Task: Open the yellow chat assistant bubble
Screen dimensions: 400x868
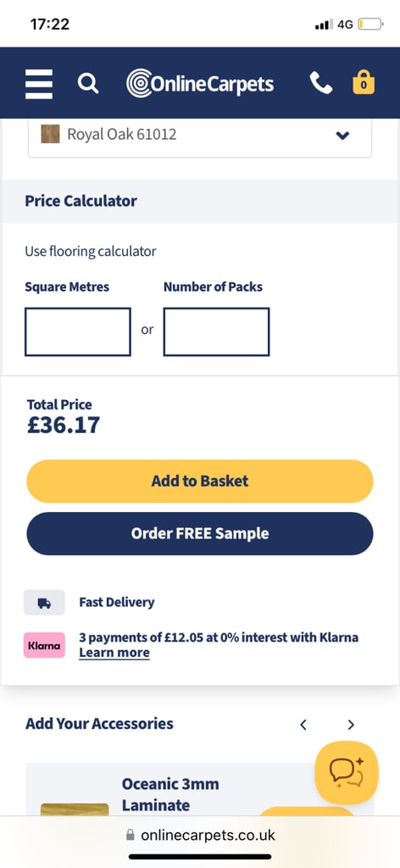Action: (347, 772)
